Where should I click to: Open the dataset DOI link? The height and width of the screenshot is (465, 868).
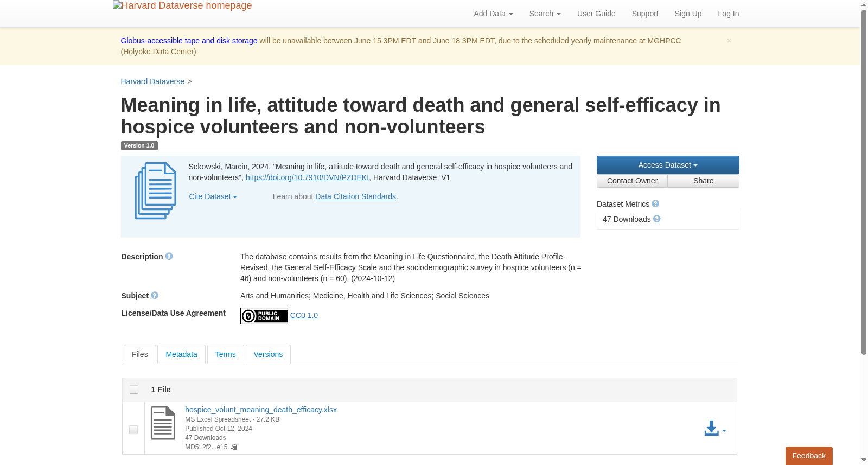click(x=307, y=177)
